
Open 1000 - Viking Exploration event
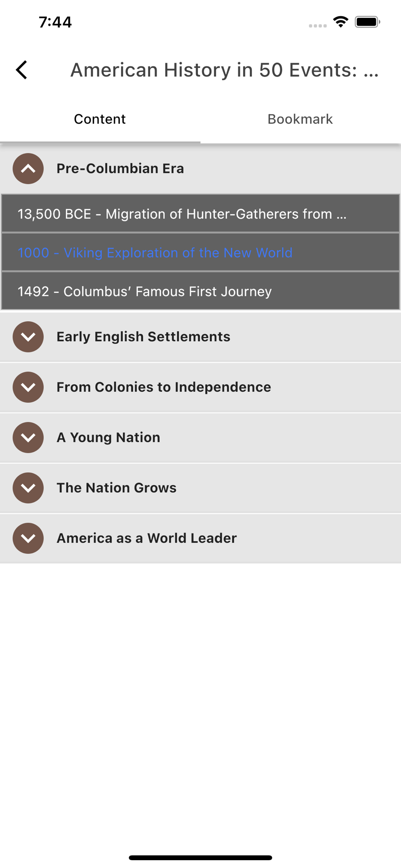[155, 253]
